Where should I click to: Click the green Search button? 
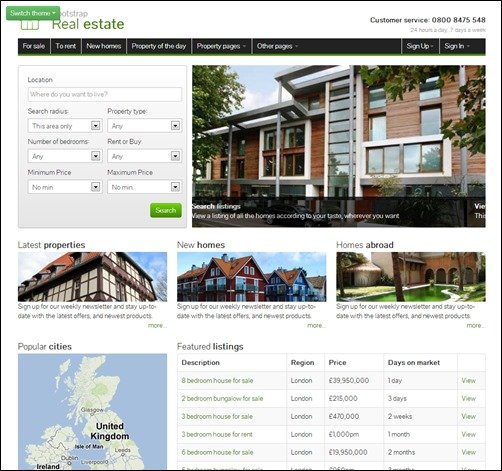tap(166, 210)
